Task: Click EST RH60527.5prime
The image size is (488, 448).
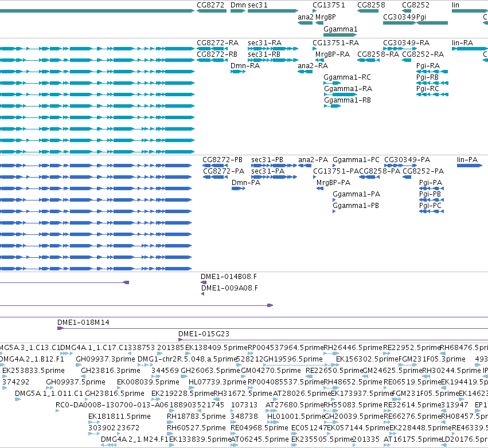Action: point(196,428)
